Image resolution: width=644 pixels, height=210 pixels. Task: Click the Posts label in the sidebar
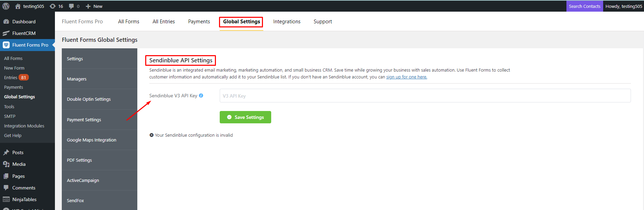18,152
